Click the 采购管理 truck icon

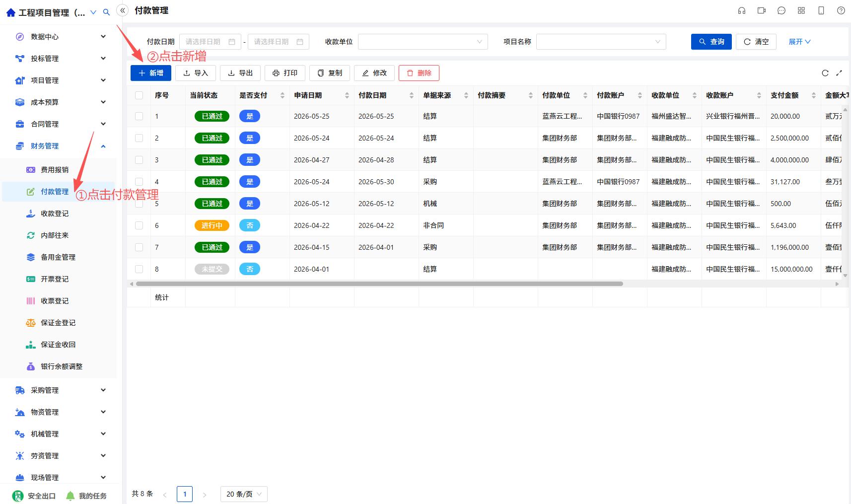point(20,390)
